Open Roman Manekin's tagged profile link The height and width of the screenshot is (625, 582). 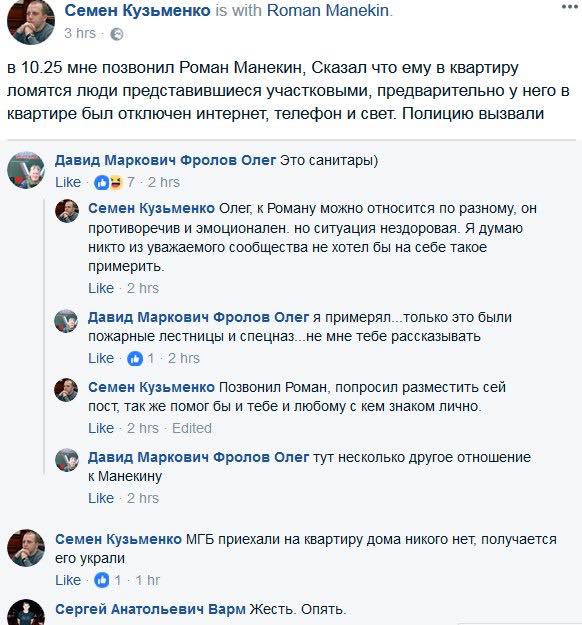[328, 11]
